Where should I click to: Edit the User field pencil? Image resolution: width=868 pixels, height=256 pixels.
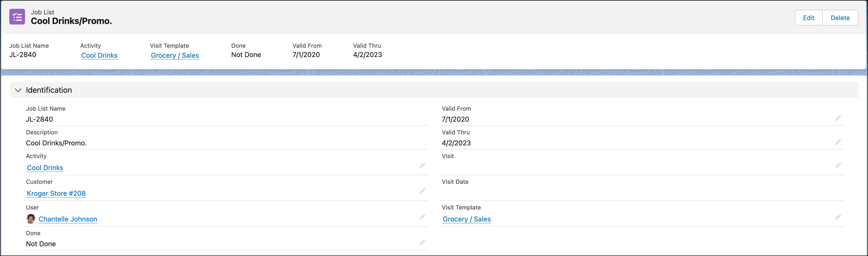tap(422, 217)
